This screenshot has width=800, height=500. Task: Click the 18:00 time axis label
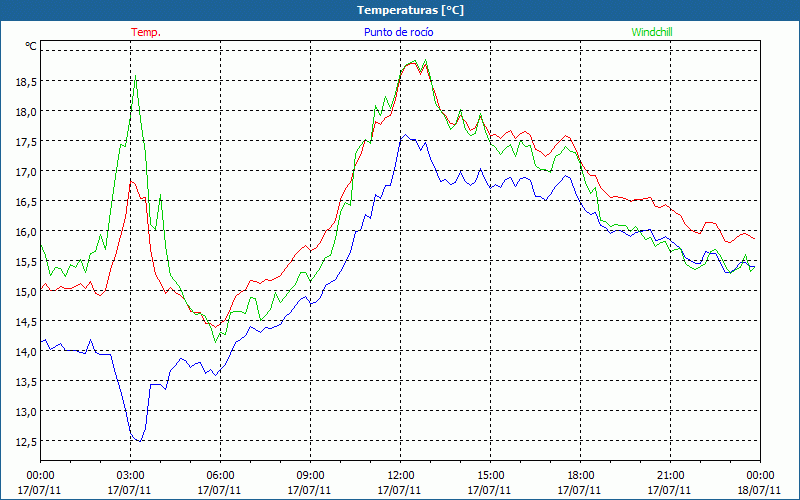(x=580, y=476)
